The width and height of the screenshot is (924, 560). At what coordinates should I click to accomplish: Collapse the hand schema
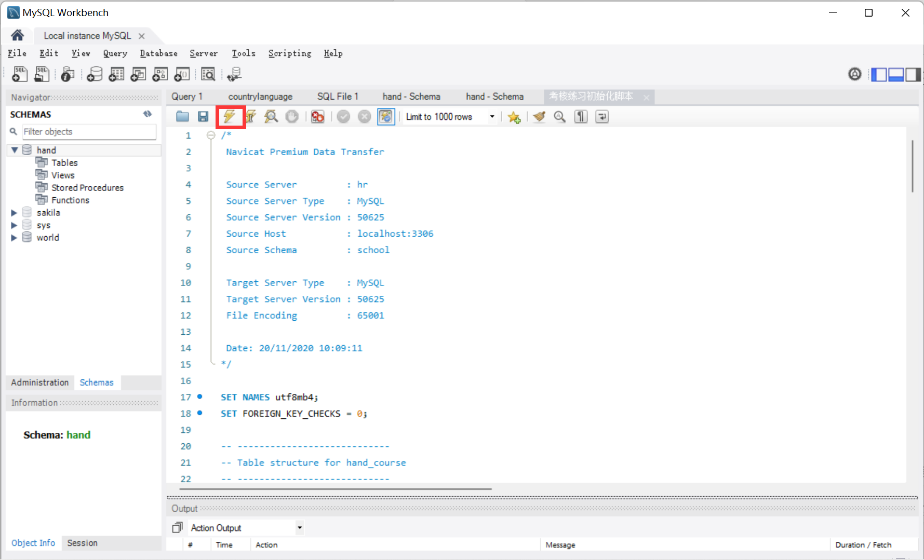coord(15,150)
